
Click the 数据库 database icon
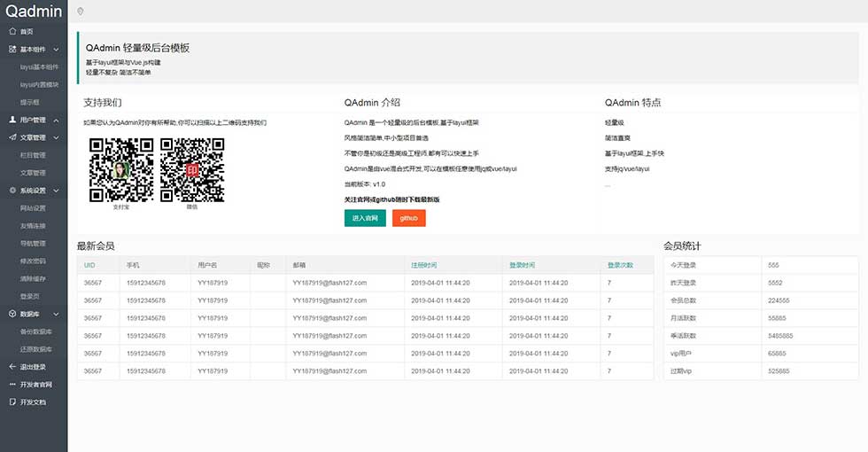pyautogui.click(x=12, y=314)
